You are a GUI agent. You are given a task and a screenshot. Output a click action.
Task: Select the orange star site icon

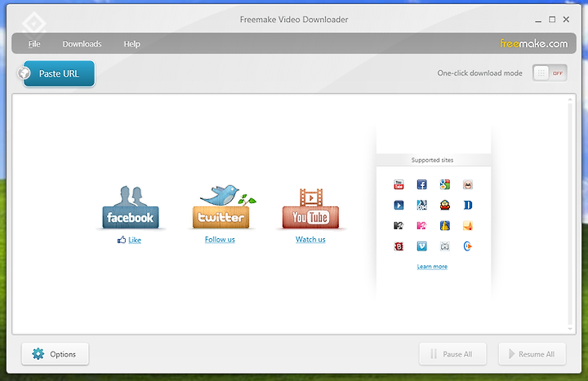(x=468, y=225)
